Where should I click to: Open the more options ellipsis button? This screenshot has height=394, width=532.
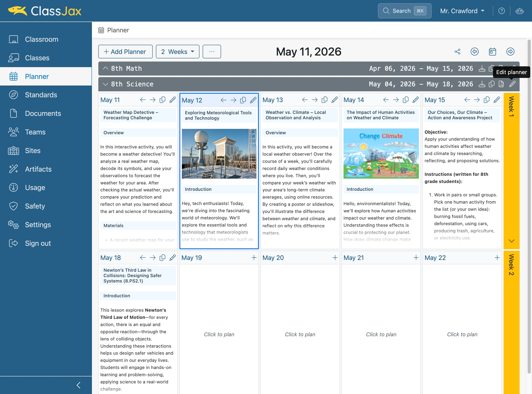pyautogui.click(x=212, y=52)
